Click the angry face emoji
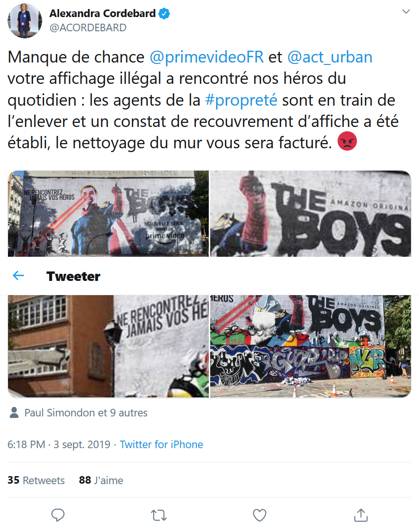 tap(347, 142)
